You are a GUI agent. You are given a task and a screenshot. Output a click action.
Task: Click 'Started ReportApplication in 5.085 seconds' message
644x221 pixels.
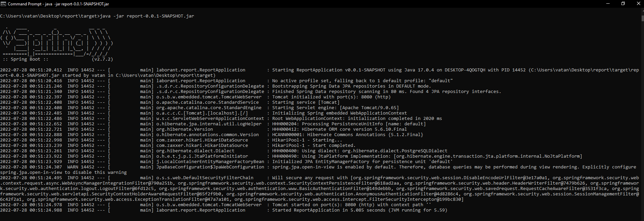[329, 210]
